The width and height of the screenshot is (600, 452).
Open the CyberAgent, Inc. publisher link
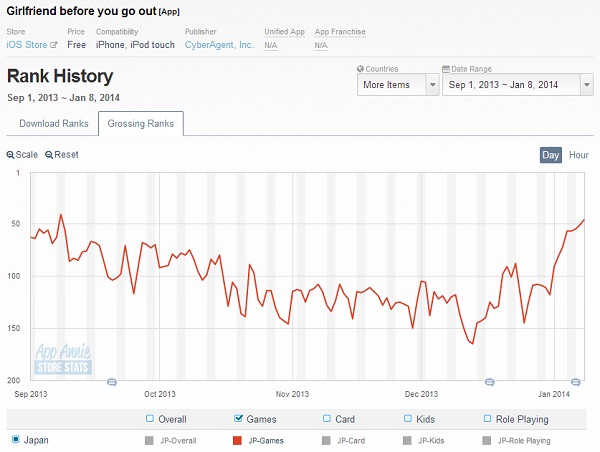click(x=219, y=45)
